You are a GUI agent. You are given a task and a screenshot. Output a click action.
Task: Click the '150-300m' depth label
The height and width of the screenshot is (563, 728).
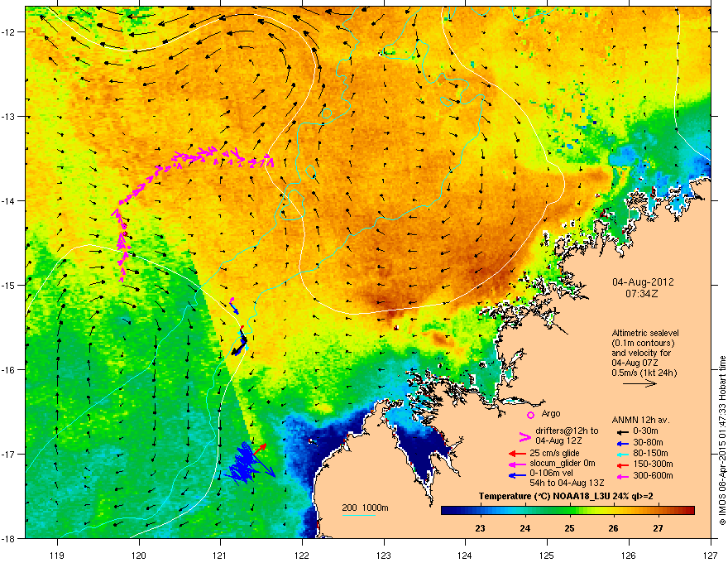(653, 464)
